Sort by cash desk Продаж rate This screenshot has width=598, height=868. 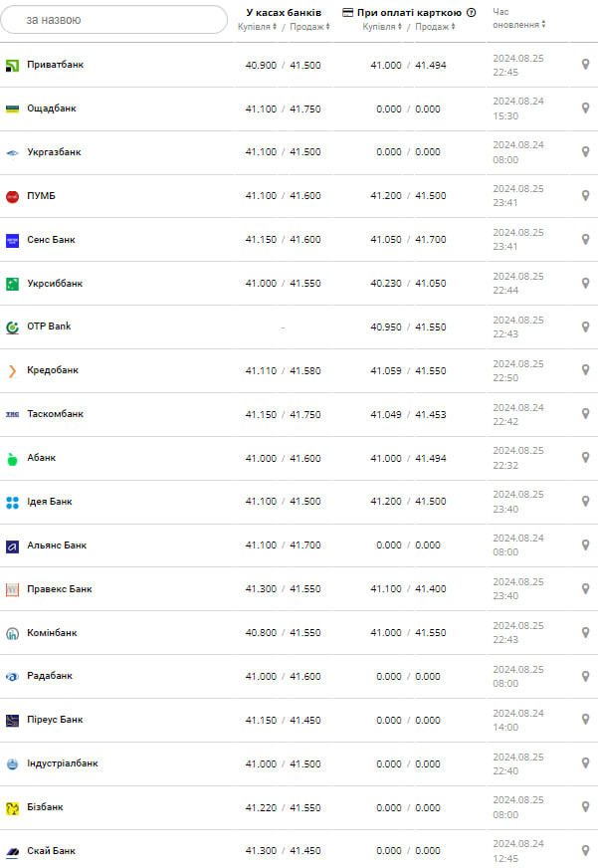[x=308, y=27]
